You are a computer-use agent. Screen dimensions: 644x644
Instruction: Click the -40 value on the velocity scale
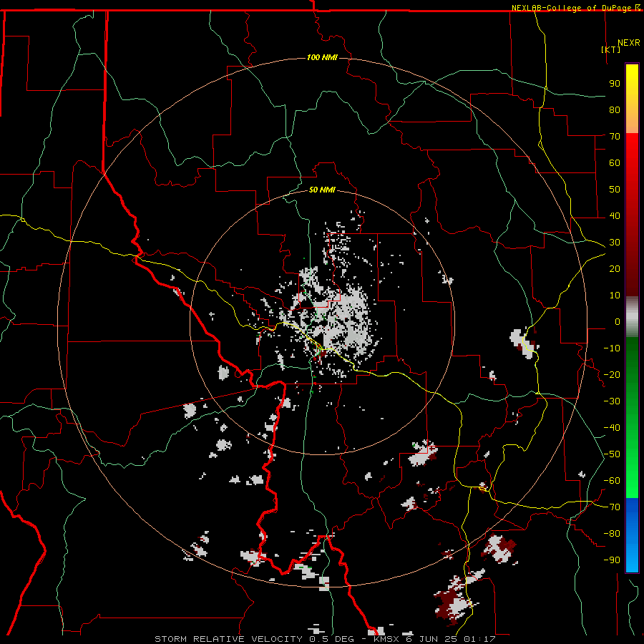[x=612, y=428]
